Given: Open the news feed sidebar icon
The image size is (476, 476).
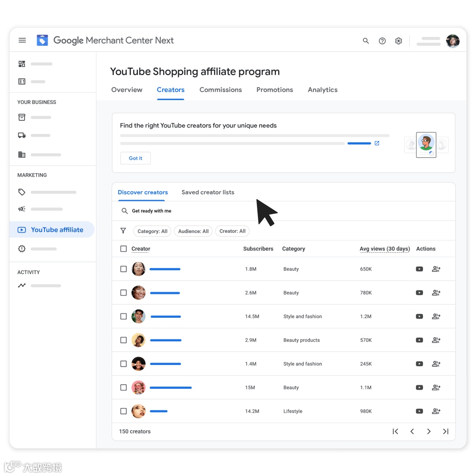Looking at the screenshot, I should click(22, 82).
